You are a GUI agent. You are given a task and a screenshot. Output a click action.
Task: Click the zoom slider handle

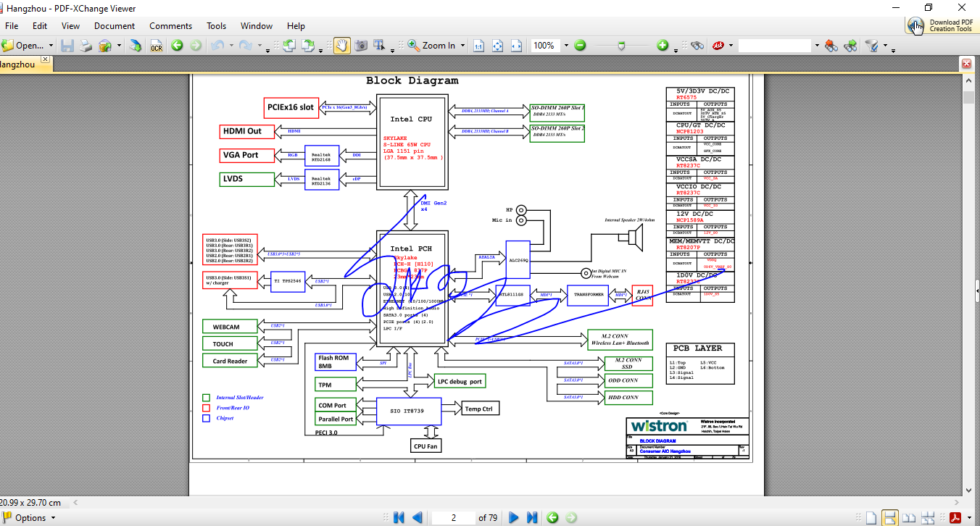click(x=621, y=46)
